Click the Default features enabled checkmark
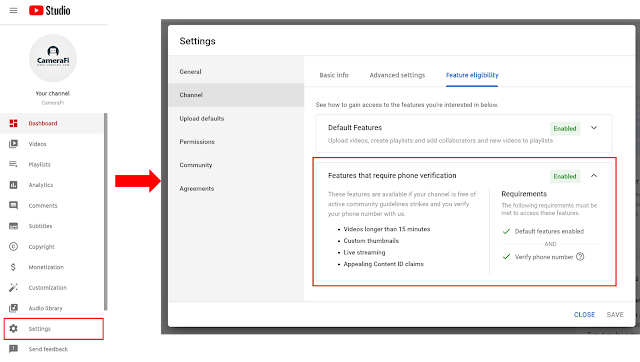640x362 pixels. pos(506,231)
